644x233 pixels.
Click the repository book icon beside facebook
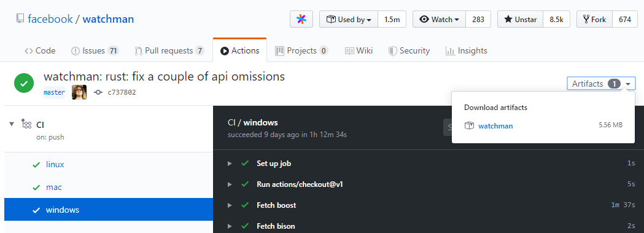pyautogui.click(x=20, y=19)
